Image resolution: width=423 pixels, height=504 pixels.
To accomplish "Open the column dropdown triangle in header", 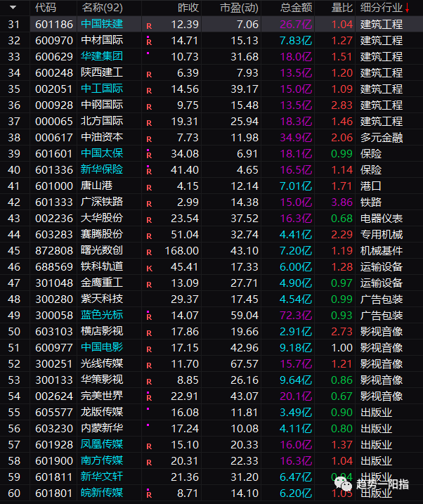I will tap(13, 8).
